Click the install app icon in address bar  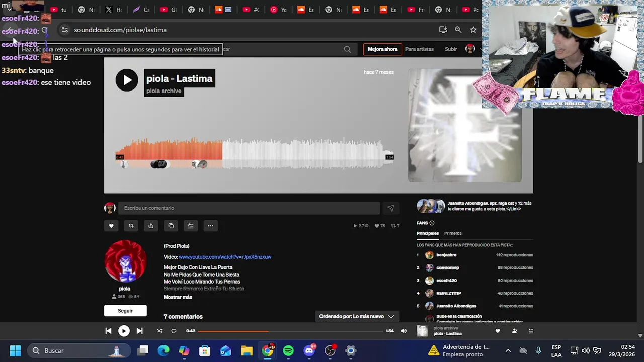(x=443, y=30)
